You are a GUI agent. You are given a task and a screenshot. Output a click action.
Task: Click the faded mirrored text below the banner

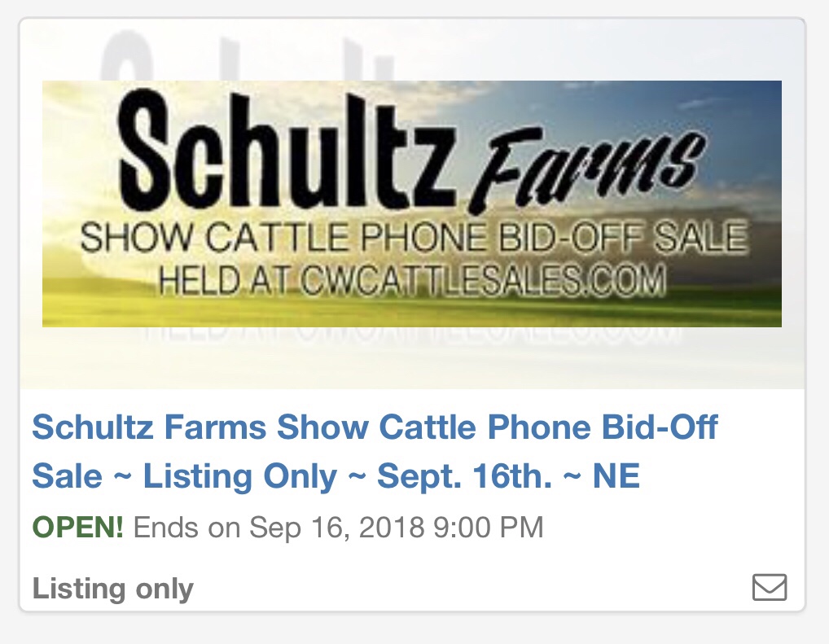pyautogui.click(x=412, y=335)
